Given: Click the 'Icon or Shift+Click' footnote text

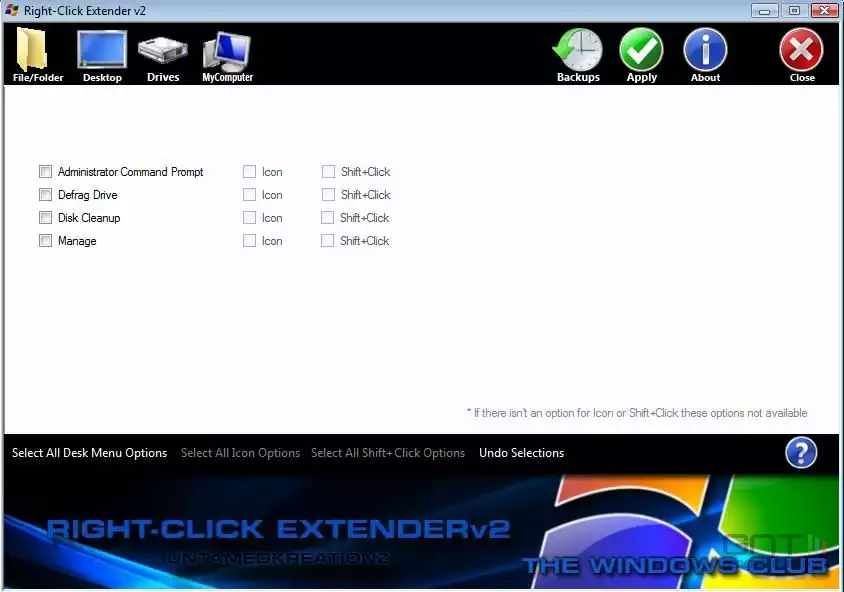Looking at the screenshot, I should coord(637,413).
